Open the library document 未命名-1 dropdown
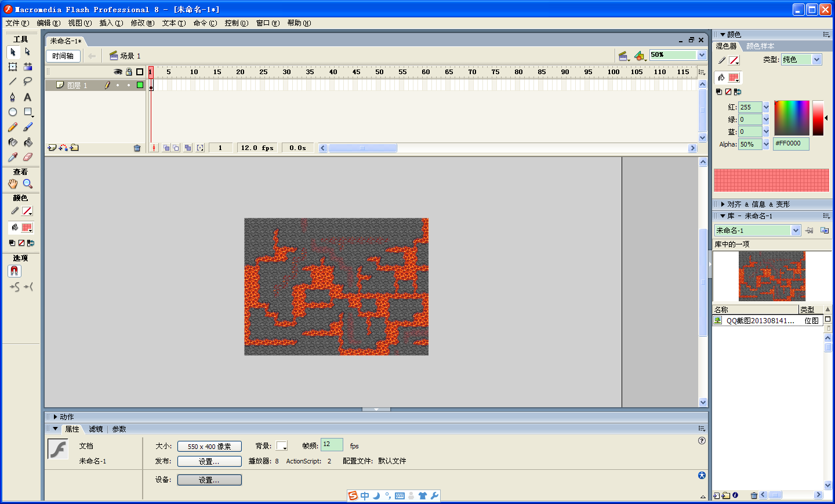This screenshot has width=835, height=504. pyautogui.click(x=796, y=231)
